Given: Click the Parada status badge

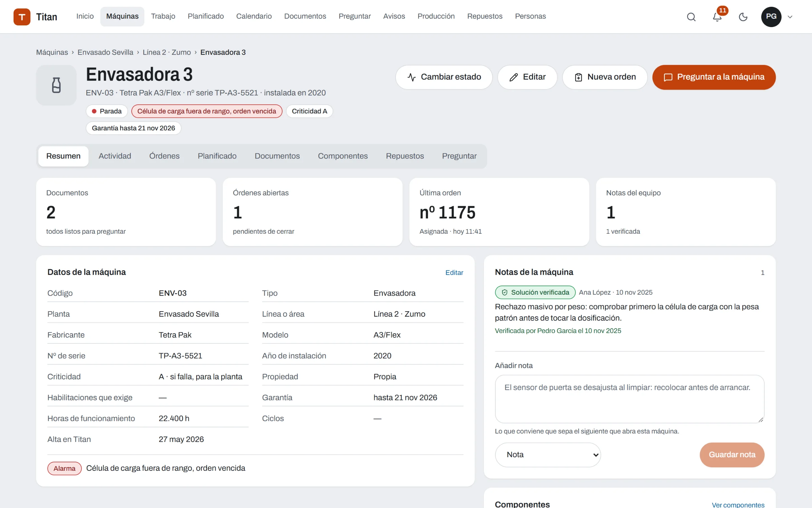Looking at the screenshot, I should (x=107, y=111).
